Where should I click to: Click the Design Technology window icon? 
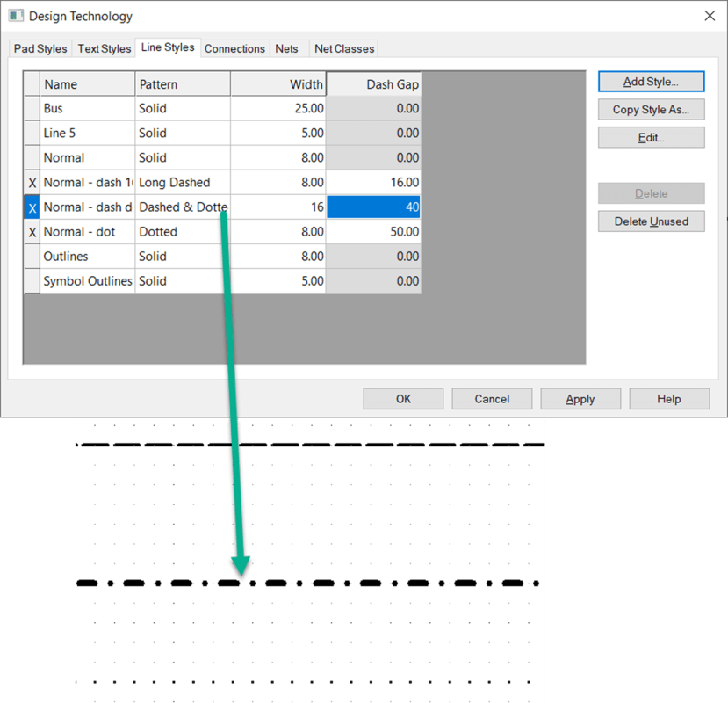16,16
